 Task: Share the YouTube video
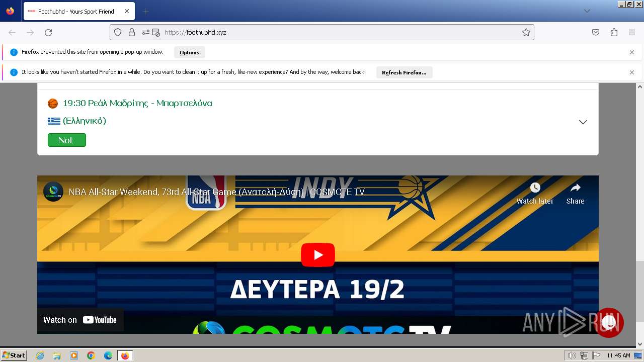(575, 194)
